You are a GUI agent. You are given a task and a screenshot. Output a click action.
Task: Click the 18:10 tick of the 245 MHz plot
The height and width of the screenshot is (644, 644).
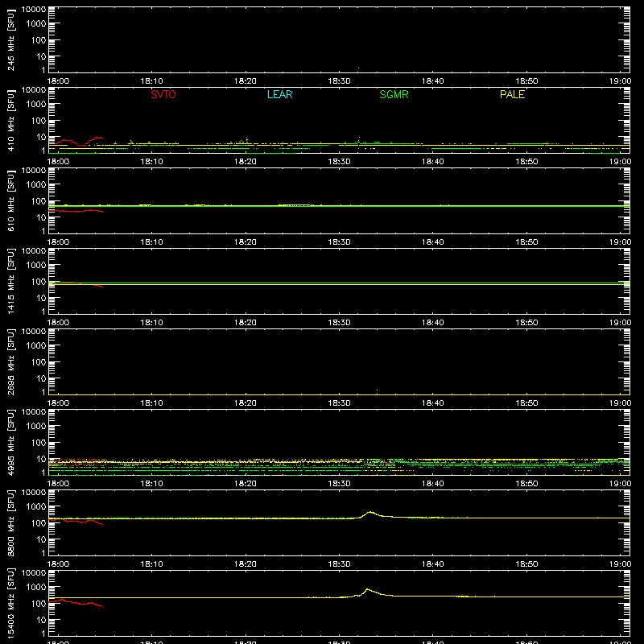151,81
